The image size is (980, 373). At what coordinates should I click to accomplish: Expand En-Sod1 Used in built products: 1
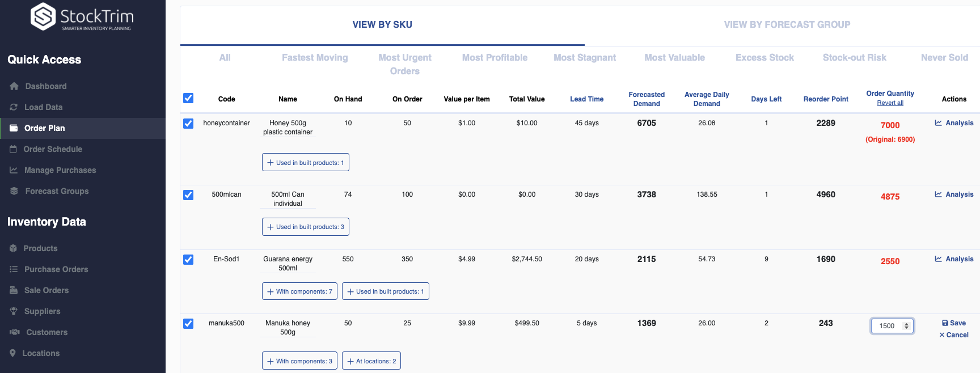(385, 291)
